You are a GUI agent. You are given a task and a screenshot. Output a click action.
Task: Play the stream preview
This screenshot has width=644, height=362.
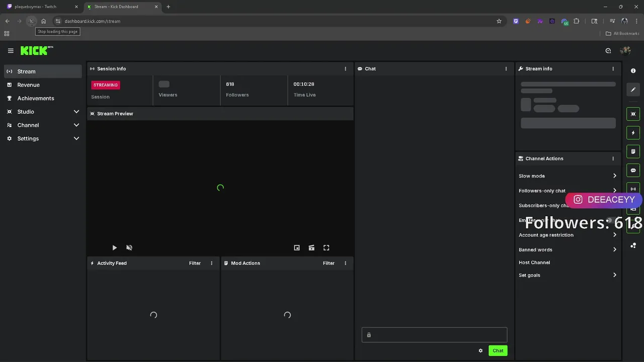pos(114,248)
